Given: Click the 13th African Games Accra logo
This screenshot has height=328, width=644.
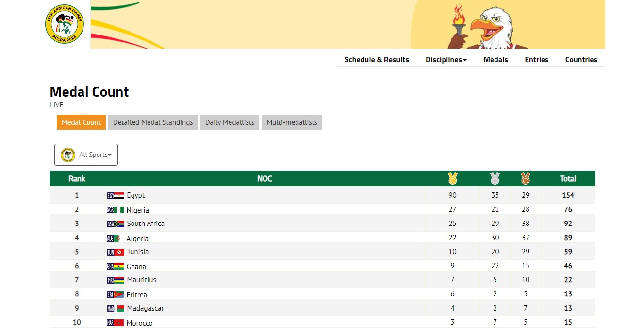Looking at the screenshot, I should click(x=65, y=24).
